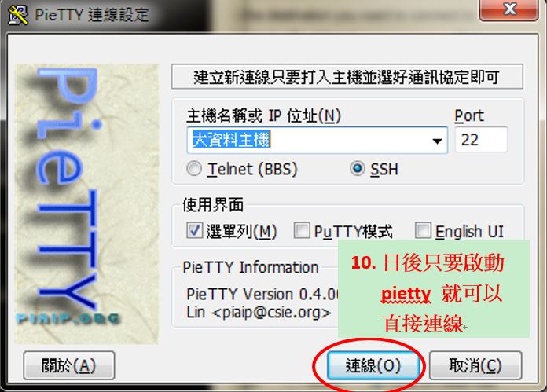This screenshot has height=392, width=547.
Task: Expand the host name dropdown arrow
Action: pyautogui.click(x=437, y=141)
